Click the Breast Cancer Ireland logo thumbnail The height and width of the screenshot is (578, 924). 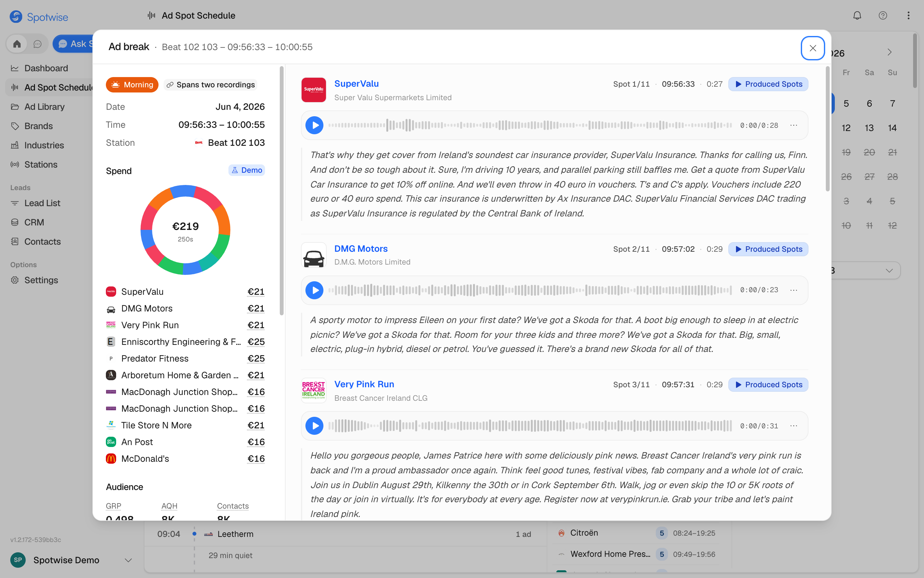pyautogui.click(x=313, y=390)
